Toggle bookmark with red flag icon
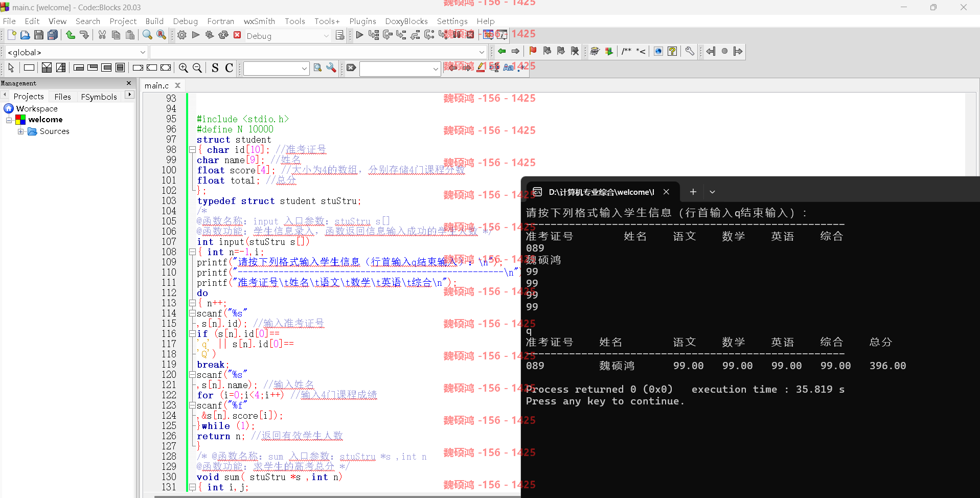 (533, 51)
